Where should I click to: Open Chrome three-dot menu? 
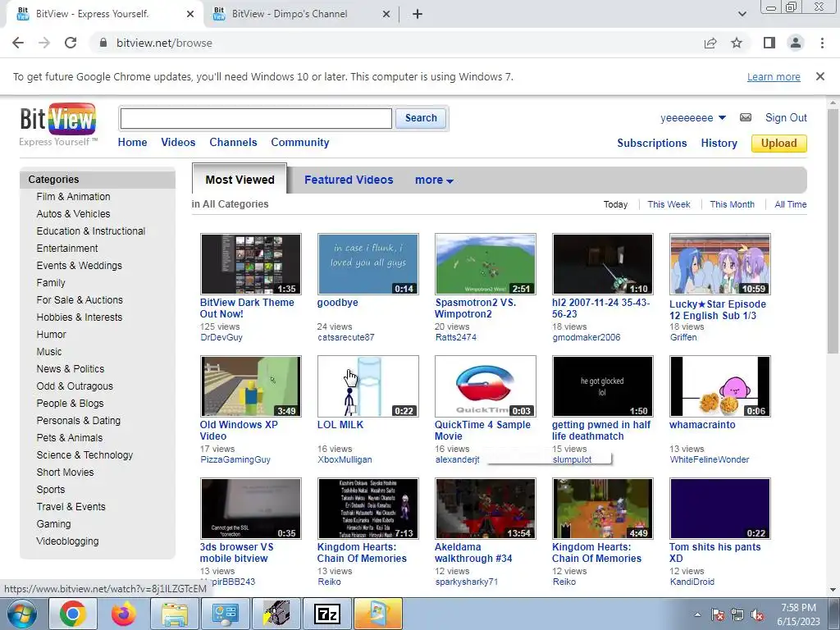pos(822,43)
